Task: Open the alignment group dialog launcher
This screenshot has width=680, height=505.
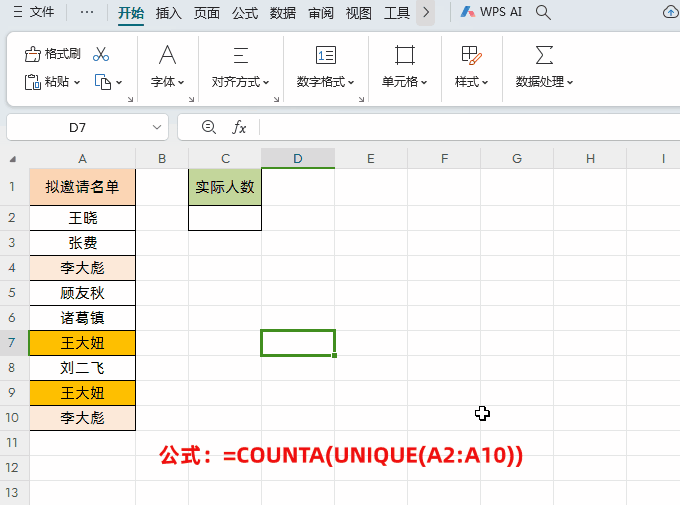Action: coord(276,99)
